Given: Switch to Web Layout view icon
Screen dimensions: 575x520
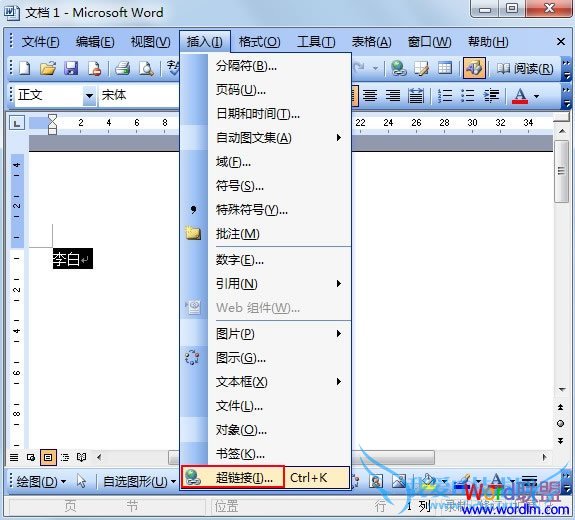Looking at the screenshot, I should [31, 457].
